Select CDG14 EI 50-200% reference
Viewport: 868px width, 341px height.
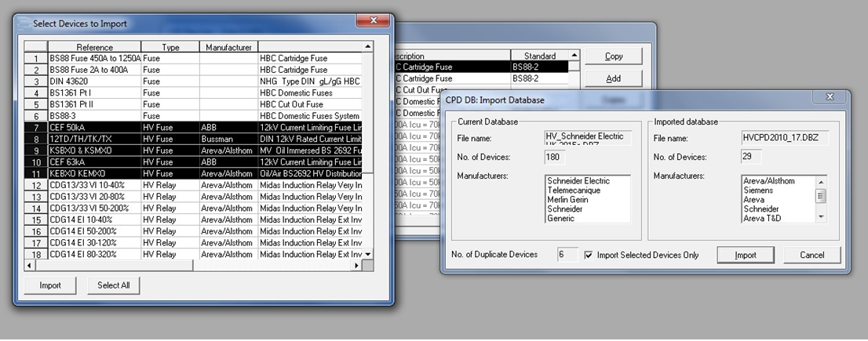[95, 231]
